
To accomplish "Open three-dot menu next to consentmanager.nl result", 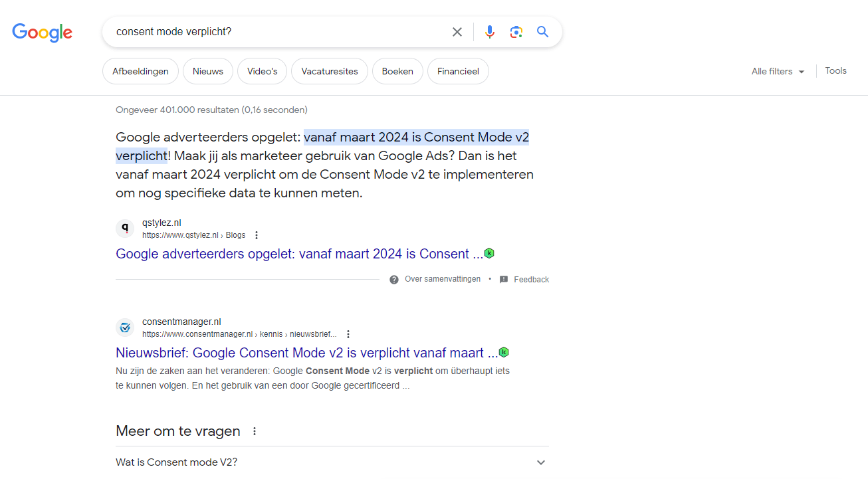I will click(x=348, y=334).
